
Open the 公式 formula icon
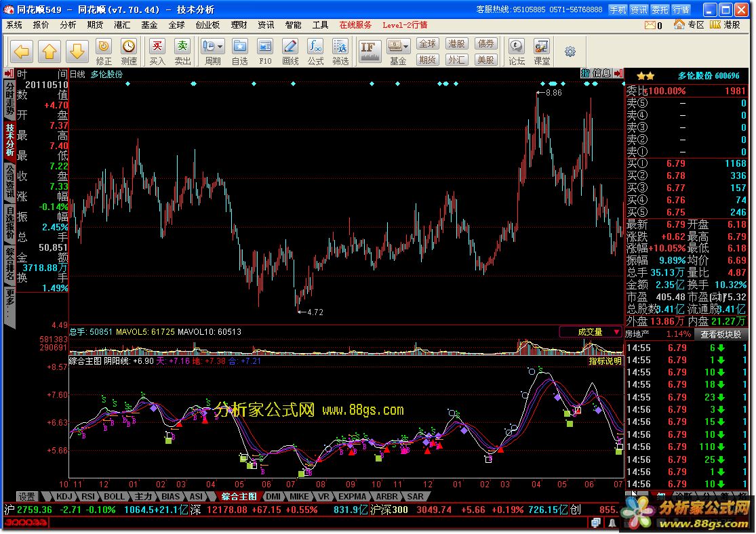tap(315, 52)
